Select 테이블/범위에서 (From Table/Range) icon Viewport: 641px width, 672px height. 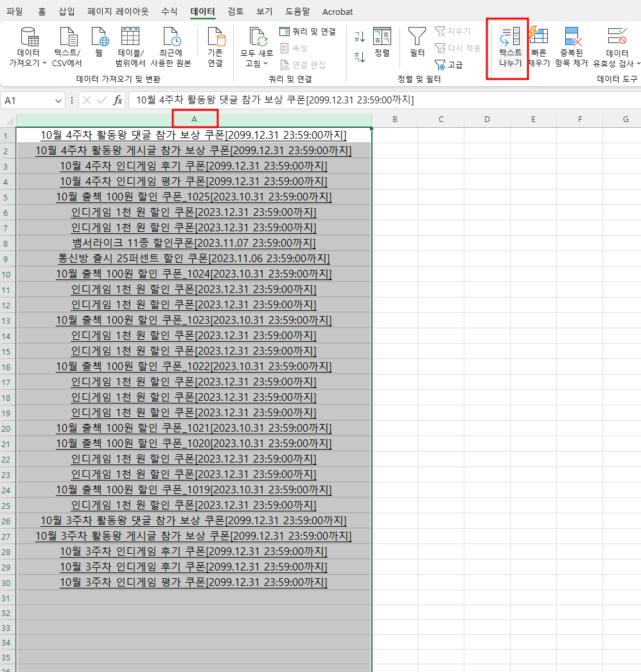point(130,48)
